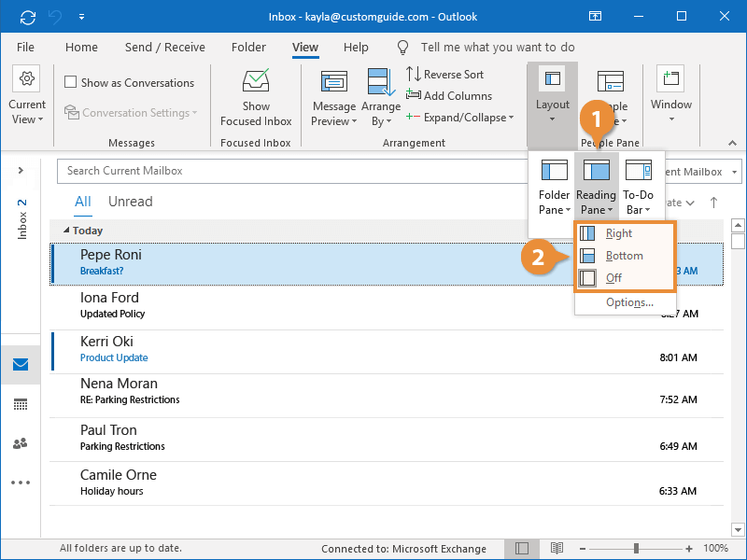This screenshot has width=747, height=560.
Task: Switch to the Calendar navigation icon
Action: (x=21, y=404)
